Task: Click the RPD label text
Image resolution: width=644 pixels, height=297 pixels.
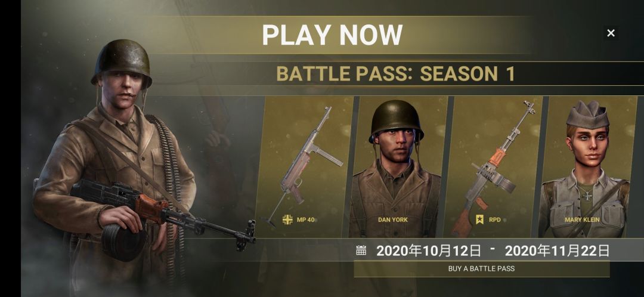Action: pos(495,220)
